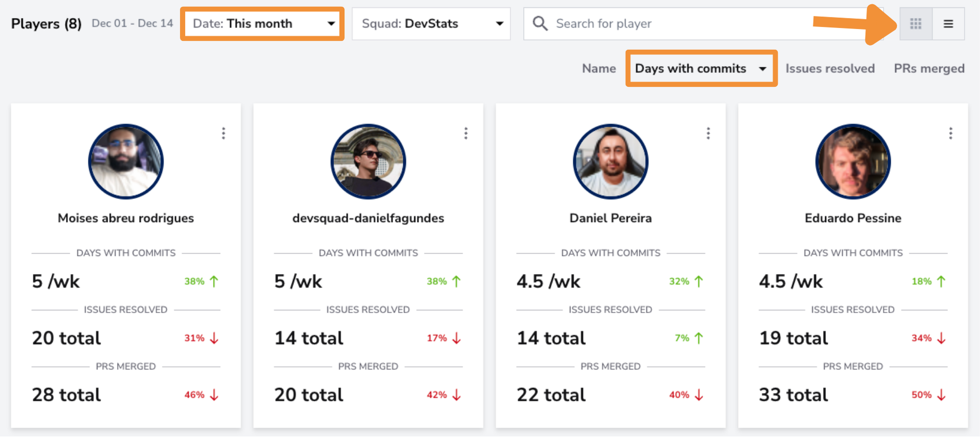Open Daniel Pereira profile picture
Image resolution: width=980 pixels, height=437 pixels.
(611, 161)
